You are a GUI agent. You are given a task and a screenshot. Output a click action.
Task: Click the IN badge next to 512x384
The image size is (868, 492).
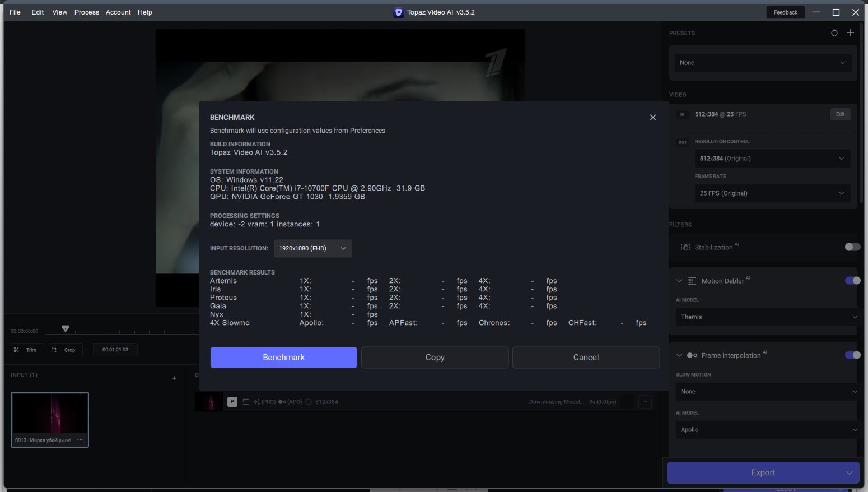[x=682, y=114]
